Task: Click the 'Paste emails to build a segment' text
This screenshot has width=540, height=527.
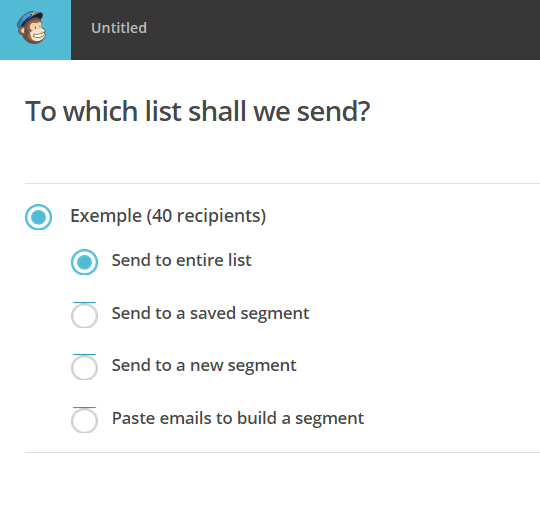Action: (x=238, y=418)
